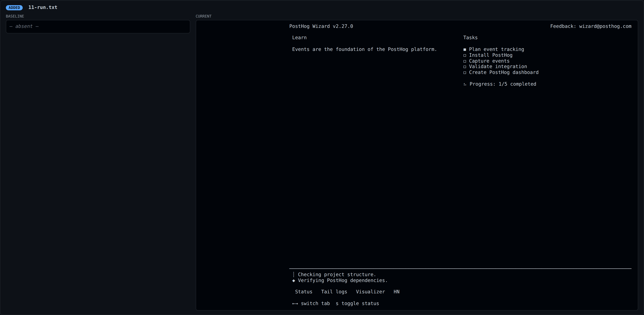Open the Visualizer tab
The width and height of the screenshot is (644, 315).
[370, 292]
